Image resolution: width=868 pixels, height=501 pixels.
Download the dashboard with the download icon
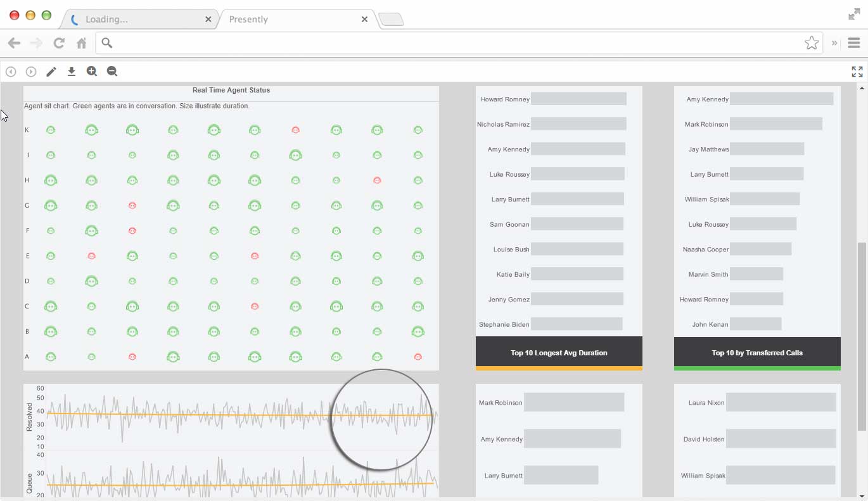(x=72, y=72)
